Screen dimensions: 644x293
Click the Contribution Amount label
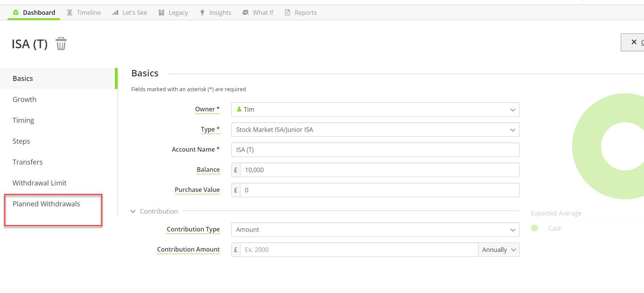(188, 250)
